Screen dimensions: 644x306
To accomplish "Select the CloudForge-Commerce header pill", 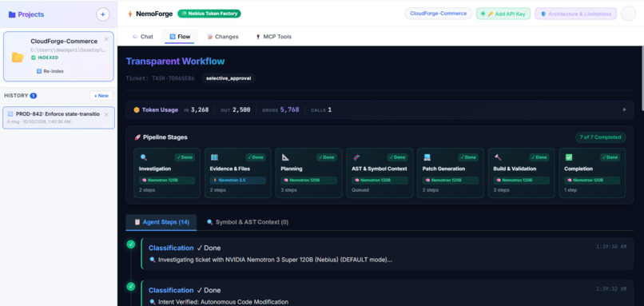I will point(438,14).
